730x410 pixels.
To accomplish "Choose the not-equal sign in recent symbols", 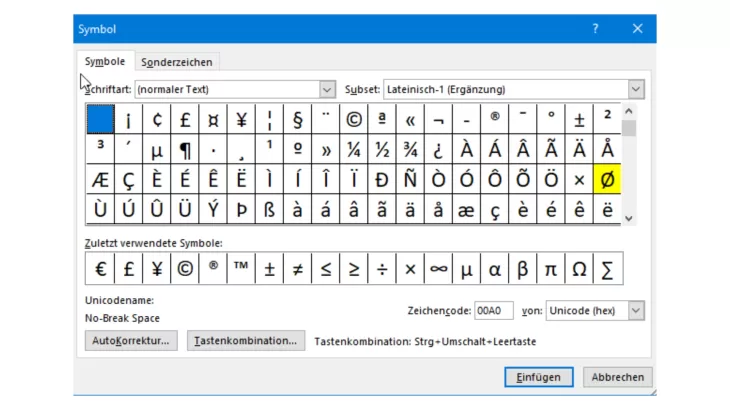I will [297, 269].
